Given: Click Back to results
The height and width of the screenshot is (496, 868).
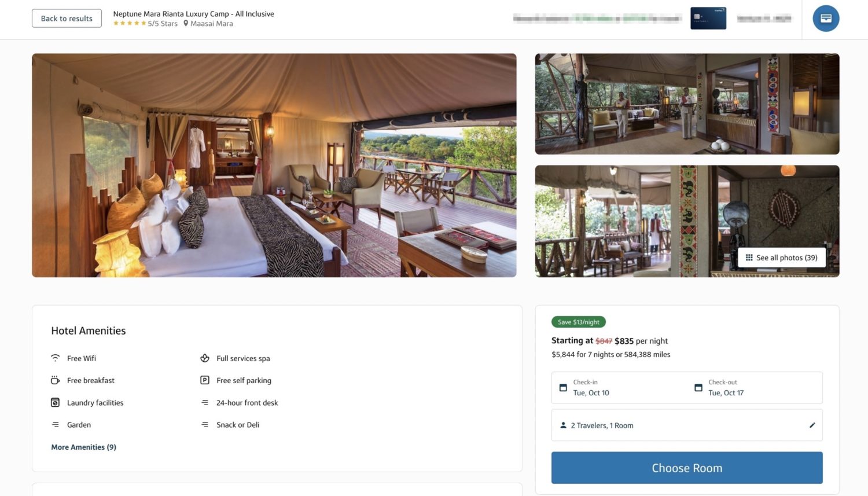Looking at the screenshot, I should [x=67, y=18].
